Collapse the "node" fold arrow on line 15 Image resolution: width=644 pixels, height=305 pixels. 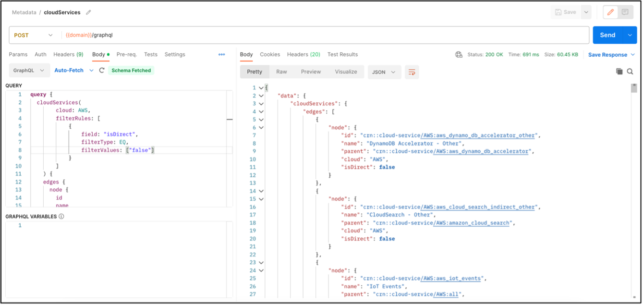(x=261, y=199)
